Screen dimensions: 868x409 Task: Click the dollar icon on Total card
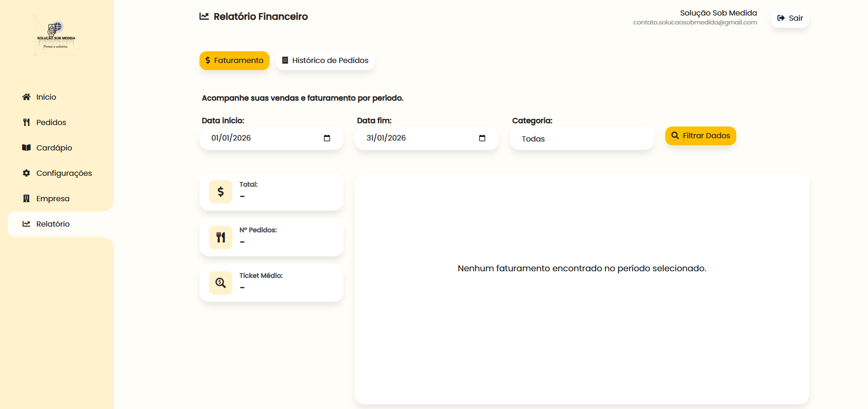[221, 192]
